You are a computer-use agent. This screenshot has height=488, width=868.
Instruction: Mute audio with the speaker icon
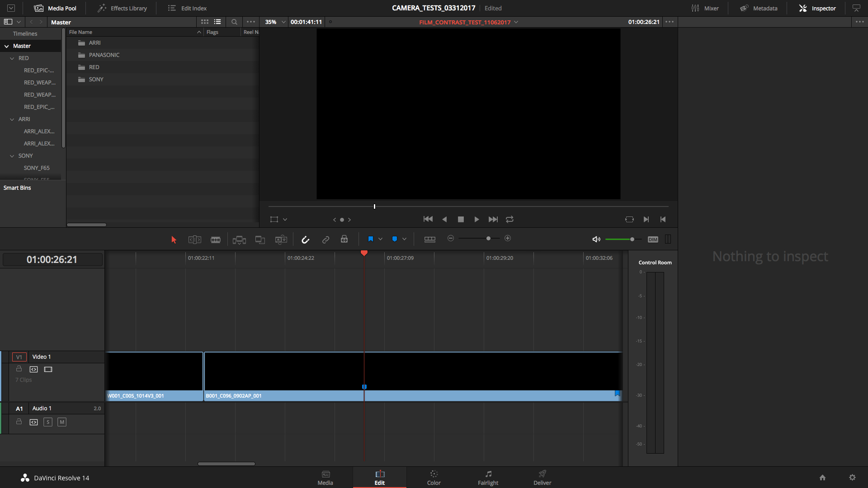point(596,239)
